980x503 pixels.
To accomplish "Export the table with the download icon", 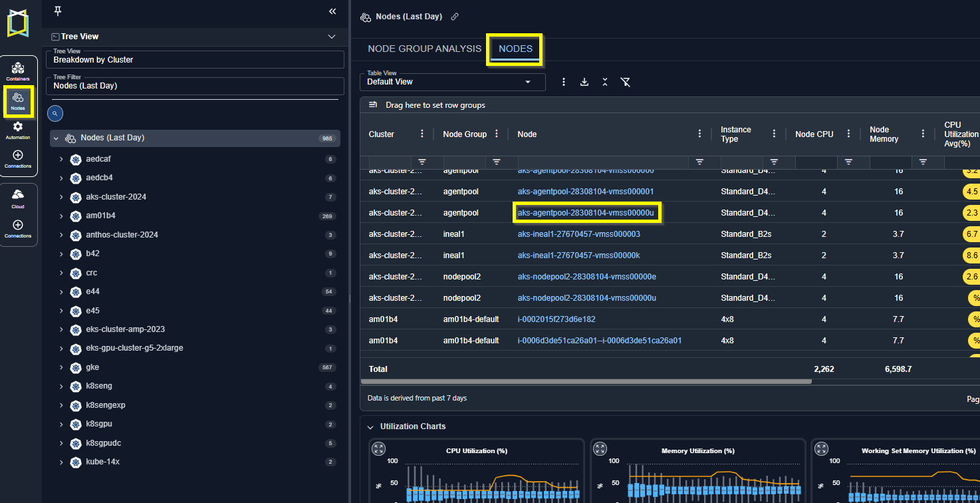I will coord(584,82).
